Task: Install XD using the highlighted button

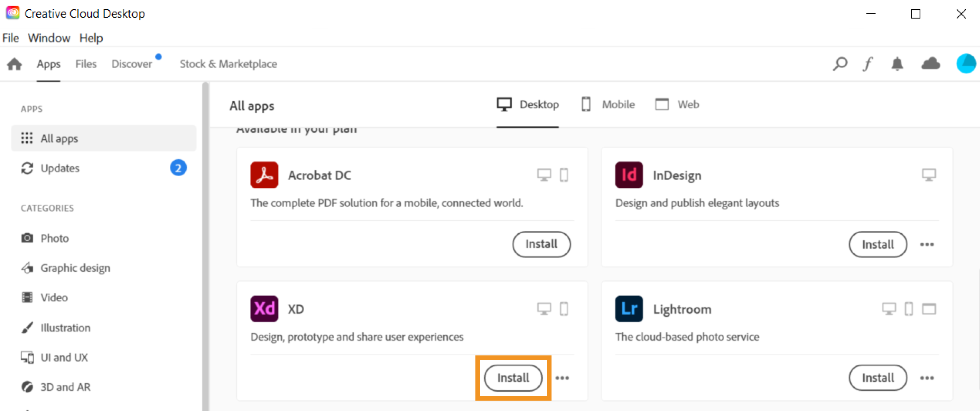Action: click(513, 378)
